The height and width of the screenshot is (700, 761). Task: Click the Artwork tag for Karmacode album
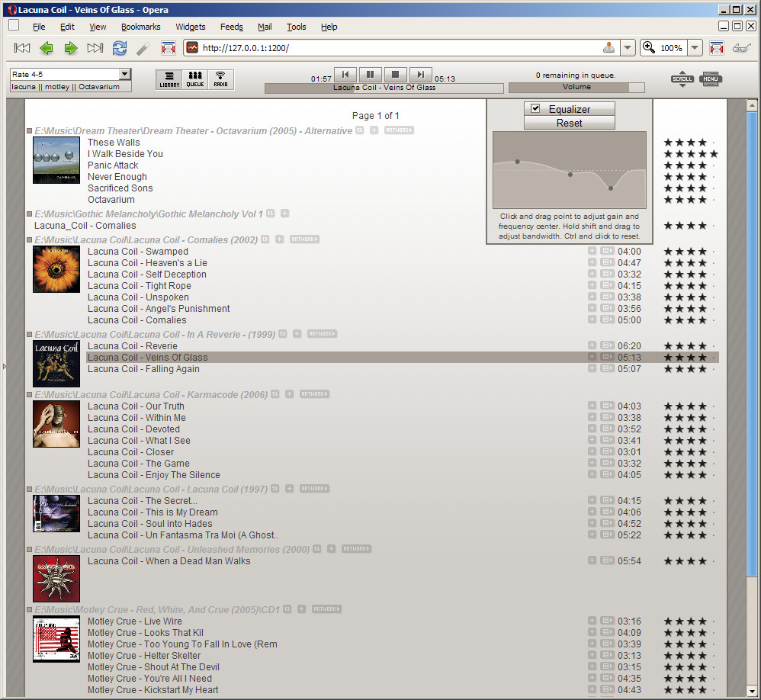coord(314,393)
